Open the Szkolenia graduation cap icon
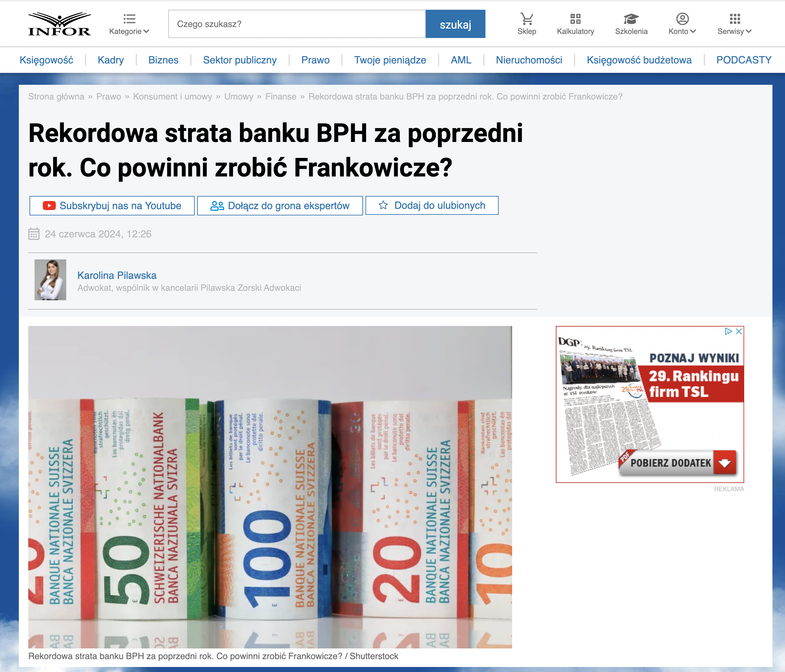Screen dimensions: 785x672 tap(631, 19)
